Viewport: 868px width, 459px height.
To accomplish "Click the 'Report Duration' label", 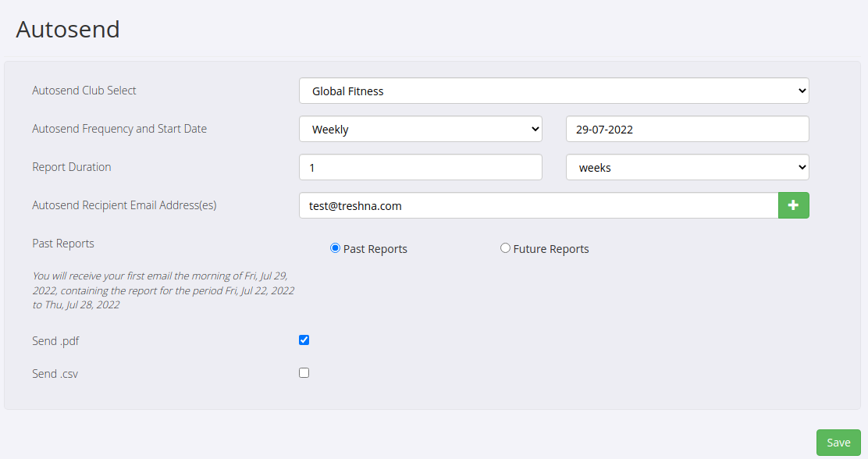I will pos(71,166).
